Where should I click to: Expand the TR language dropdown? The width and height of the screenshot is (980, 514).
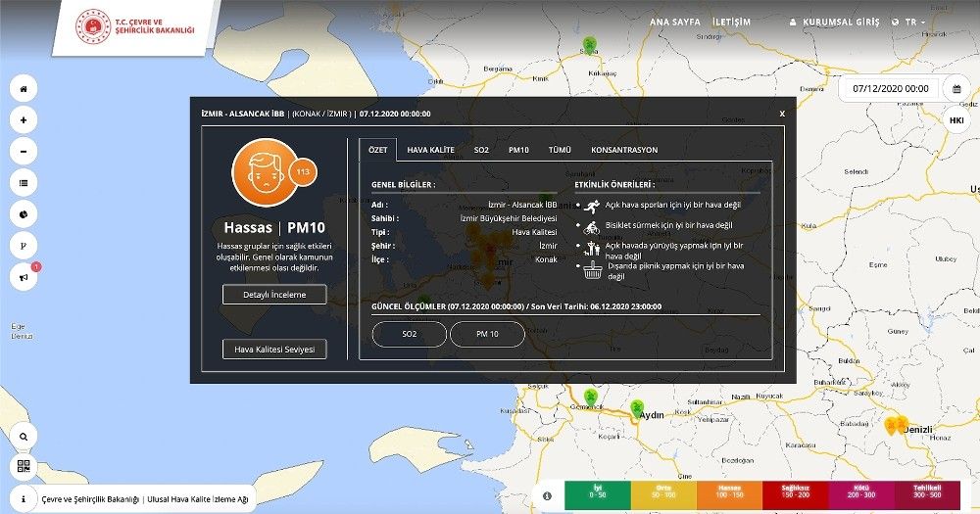click(909, 22)
